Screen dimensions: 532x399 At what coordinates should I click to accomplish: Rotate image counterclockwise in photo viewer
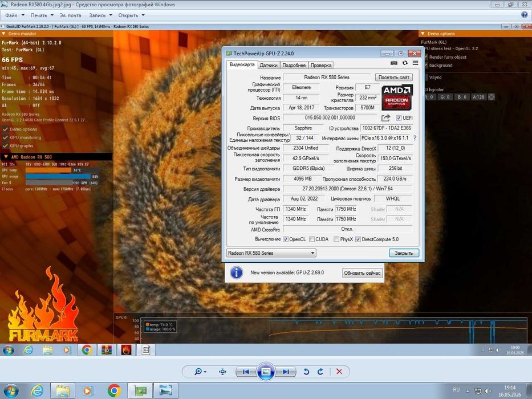click(x=306, y=372)
